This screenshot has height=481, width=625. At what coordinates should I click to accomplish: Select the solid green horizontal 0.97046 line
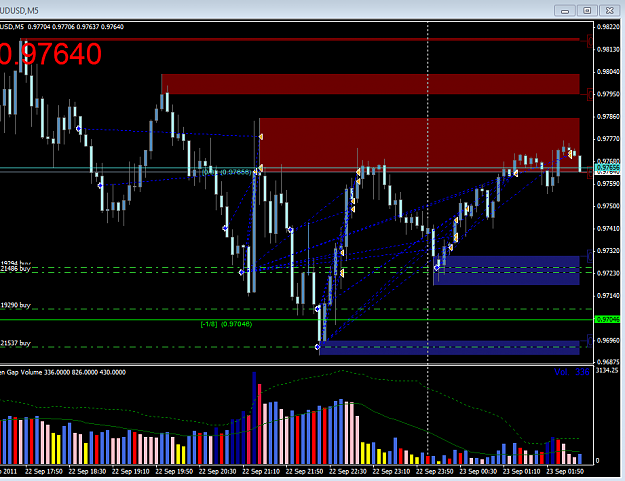[x=297, y=320]
